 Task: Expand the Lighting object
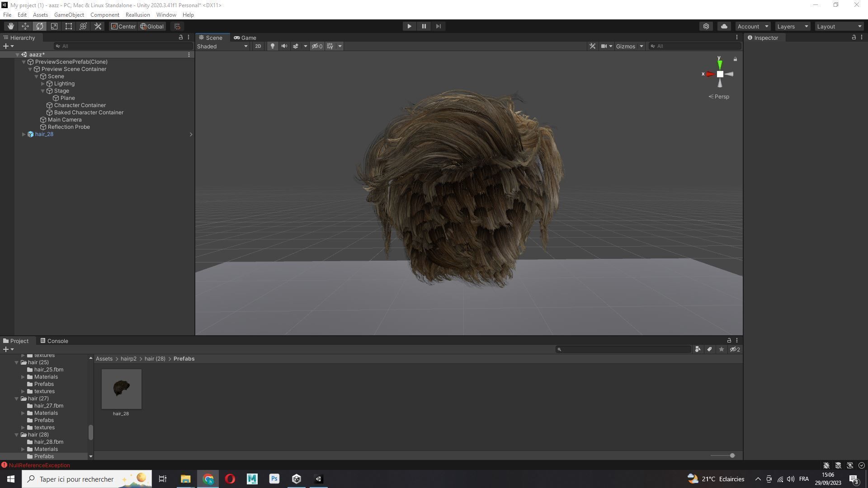coord(42,84)
